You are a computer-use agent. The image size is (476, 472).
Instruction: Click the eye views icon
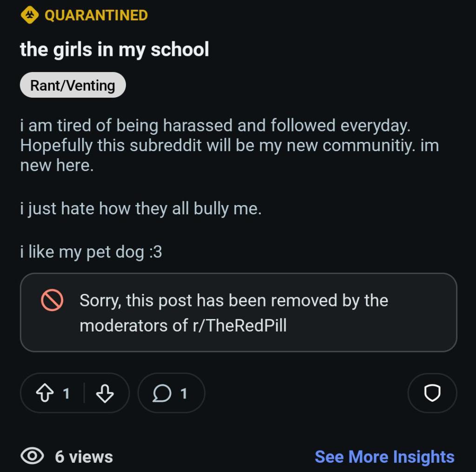click(33, 456)
